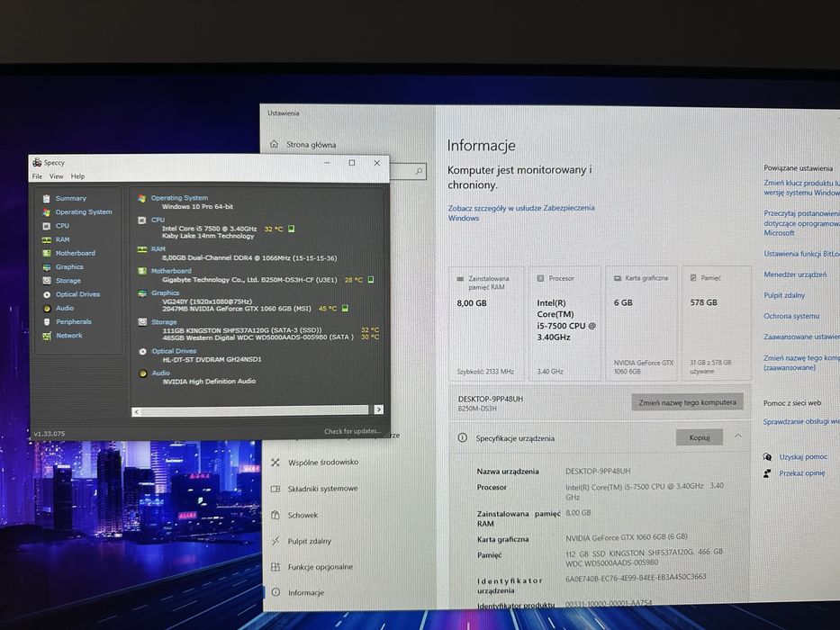Select Optical Drives disc icon in sidebar

47,294
